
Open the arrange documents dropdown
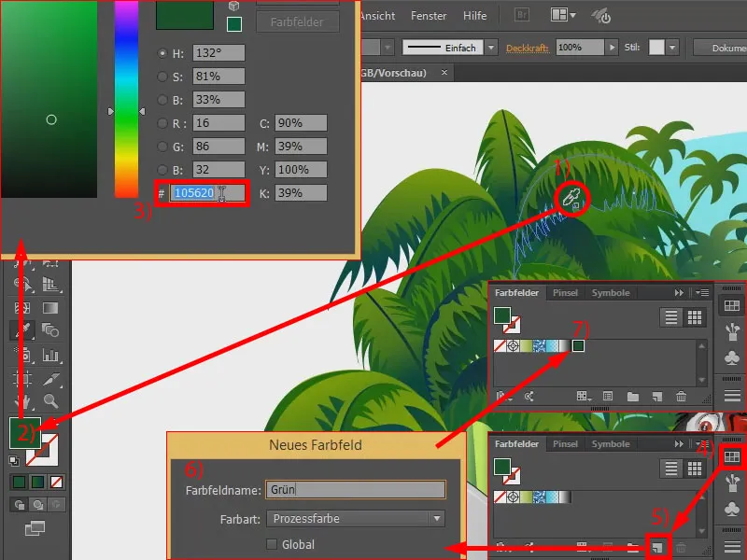click(x=563, y=15)
